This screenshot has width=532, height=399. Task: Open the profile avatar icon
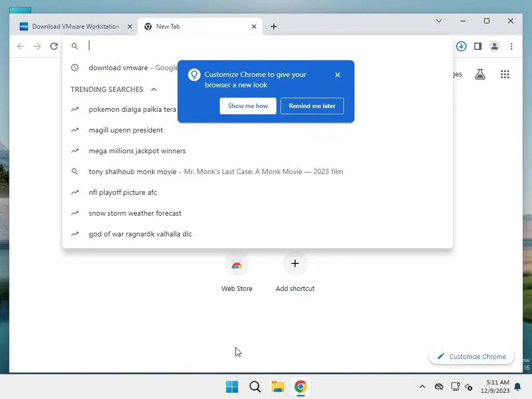(495, 46)
